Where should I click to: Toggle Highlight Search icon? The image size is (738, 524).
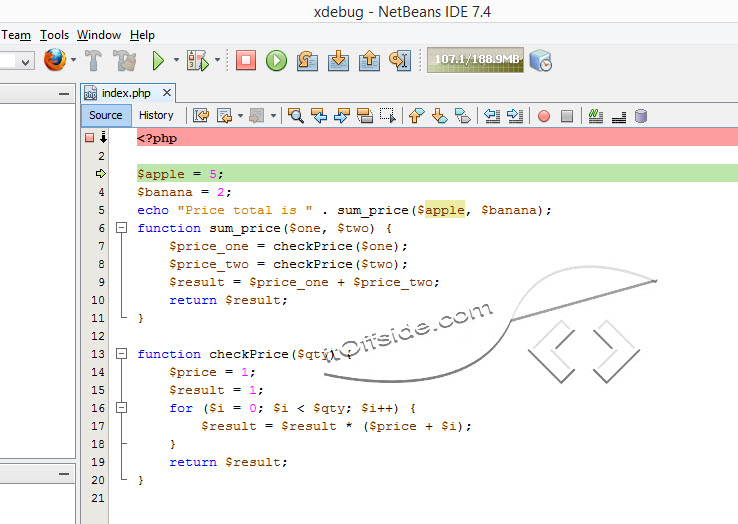(x=365, y=115)
